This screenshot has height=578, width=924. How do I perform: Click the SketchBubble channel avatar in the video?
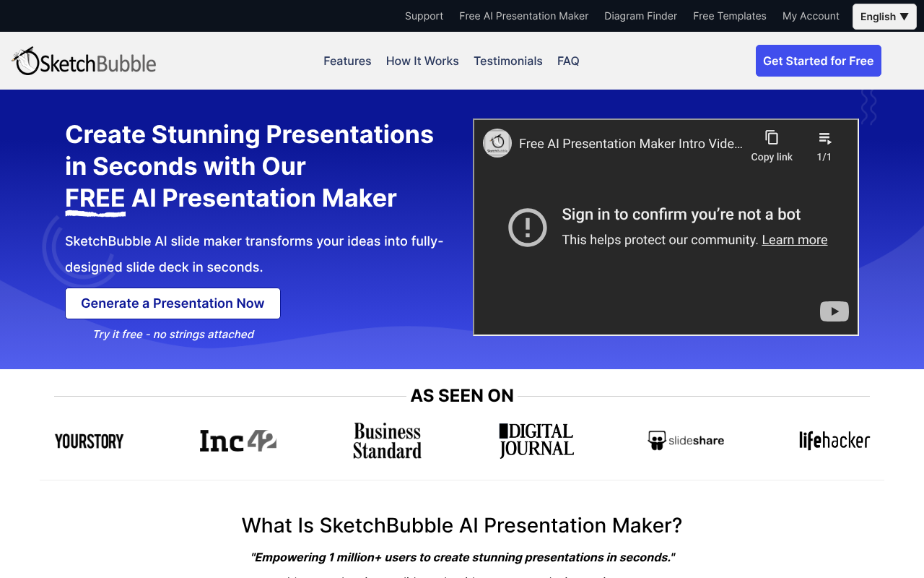pos(497,143)
